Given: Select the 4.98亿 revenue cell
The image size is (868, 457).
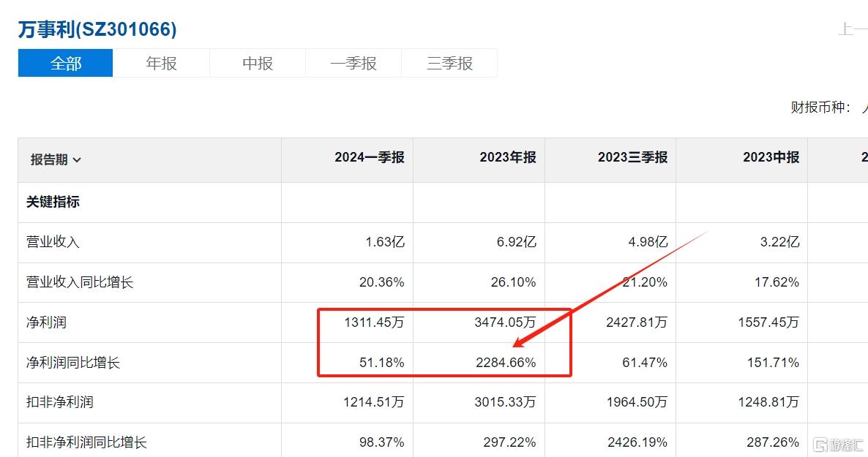Looking at the screenshot, I should coord(648,242).
